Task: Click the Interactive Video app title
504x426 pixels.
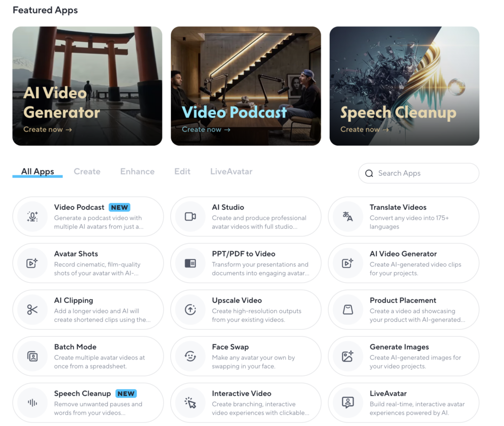Action: point(241,393)
